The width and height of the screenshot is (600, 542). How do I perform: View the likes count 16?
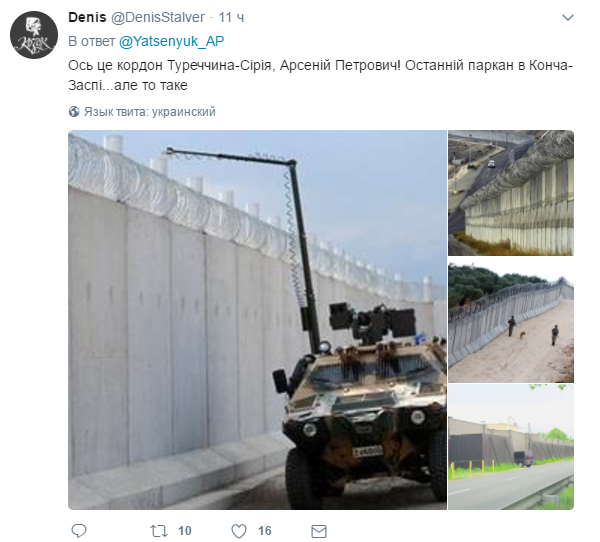pos(265,531)
